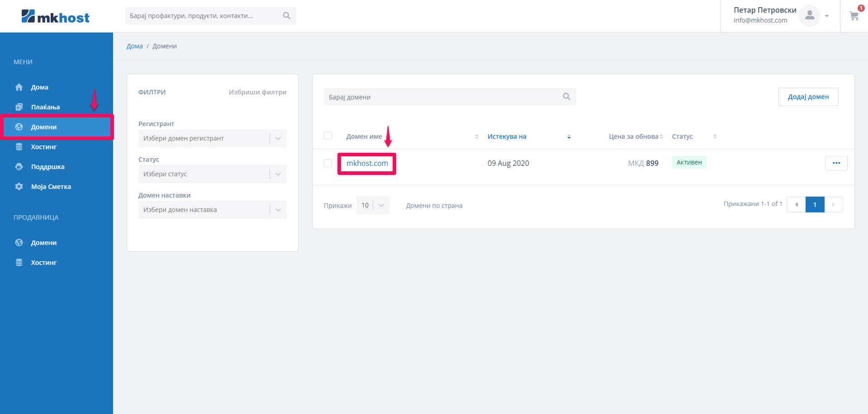Open Хостинг in the main menu
Screen dimensions: 868x414
(x=43, y=147)
